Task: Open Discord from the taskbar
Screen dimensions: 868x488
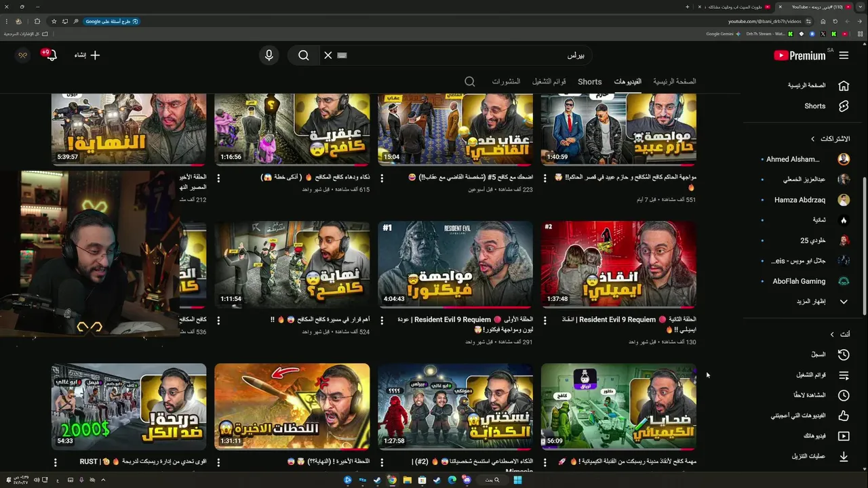Action: (467, 480)
